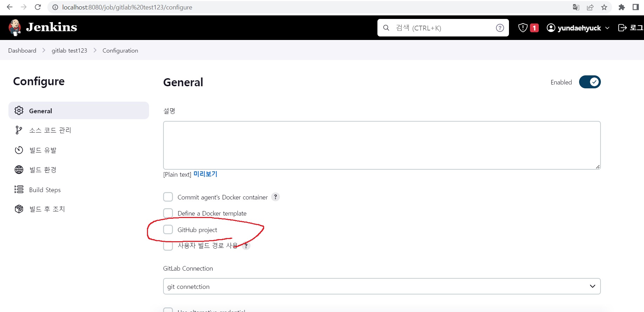
Task: Expand the Dashboard breadcrumb chevron
Action: [44, 50]
